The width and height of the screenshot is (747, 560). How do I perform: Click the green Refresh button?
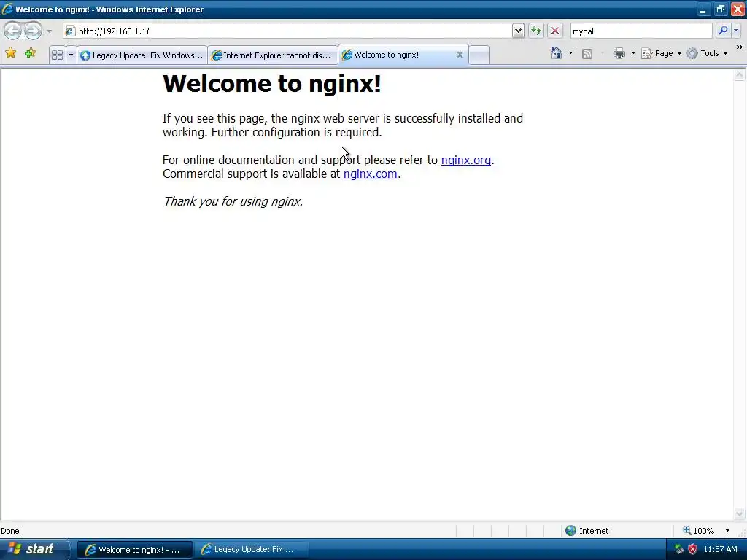tap(536, 31)
